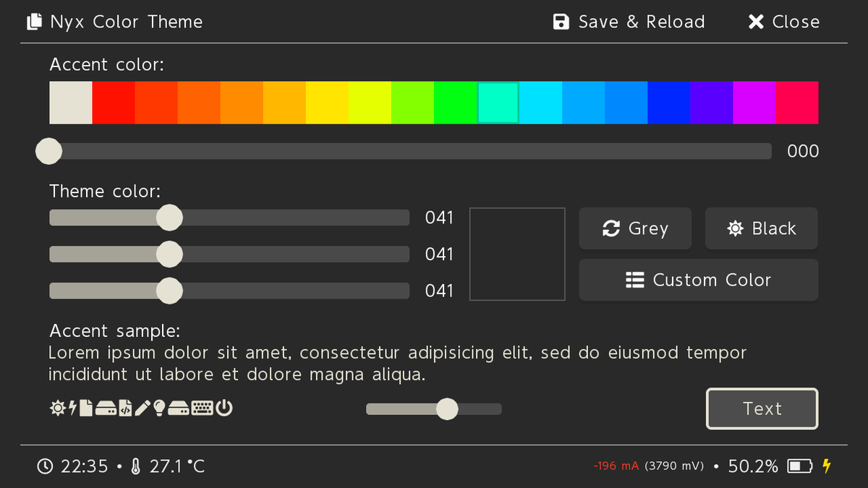This screenshot has width=868, height=488.
Task: Click the lightbulb icon in accent sample icons
Action: 159,408
